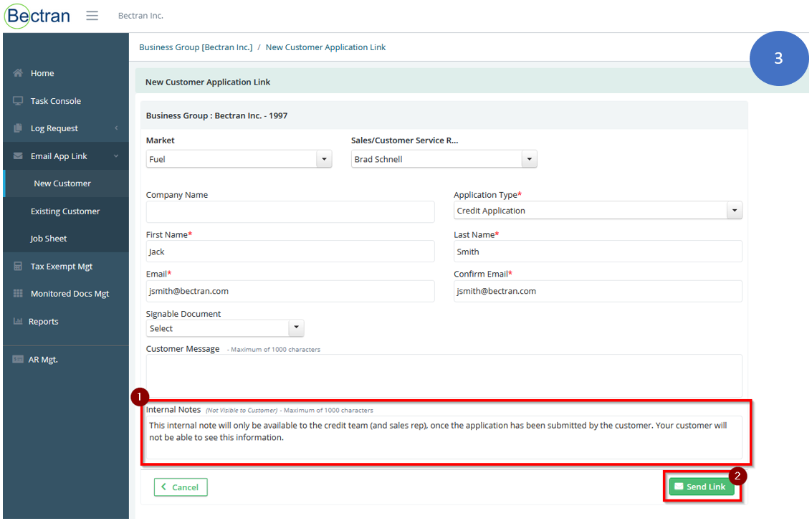
Task: Click the Internal Notes text area
Action: [x=444, y=437]
